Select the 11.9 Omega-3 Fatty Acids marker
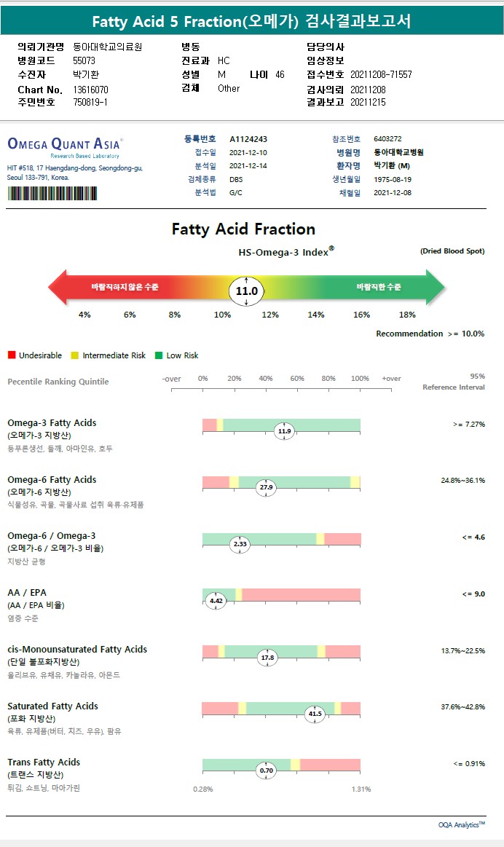 (x=284, y=431)
